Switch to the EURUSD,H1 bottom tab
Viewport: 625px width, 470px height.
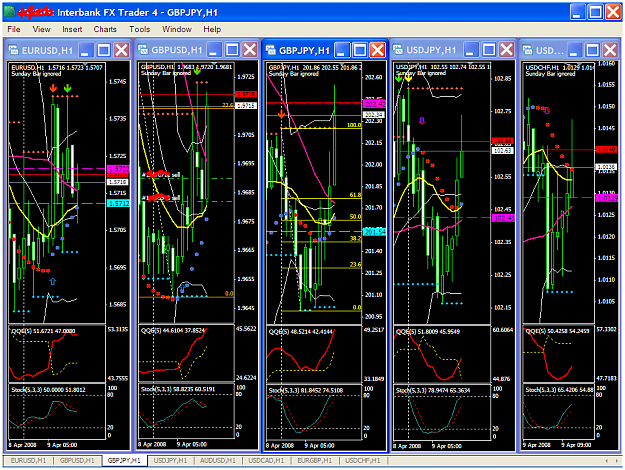(28, 460)
